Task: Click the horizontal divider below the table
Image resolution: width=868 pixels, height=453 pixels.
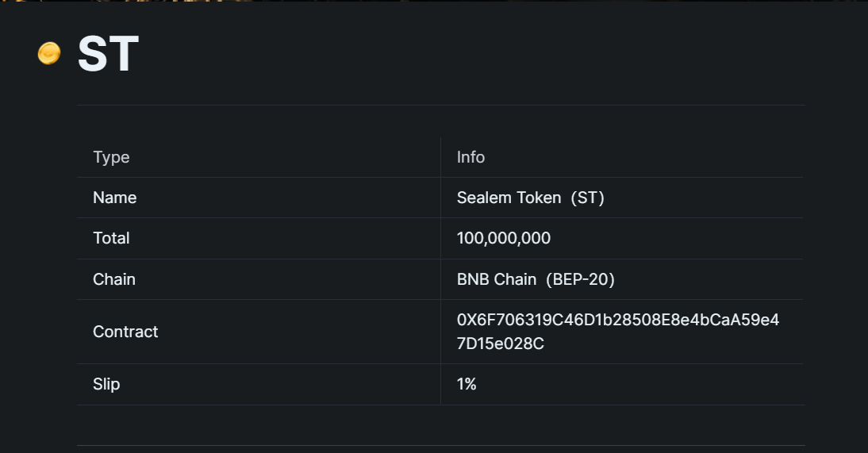Action: click(x=440, y=445)
